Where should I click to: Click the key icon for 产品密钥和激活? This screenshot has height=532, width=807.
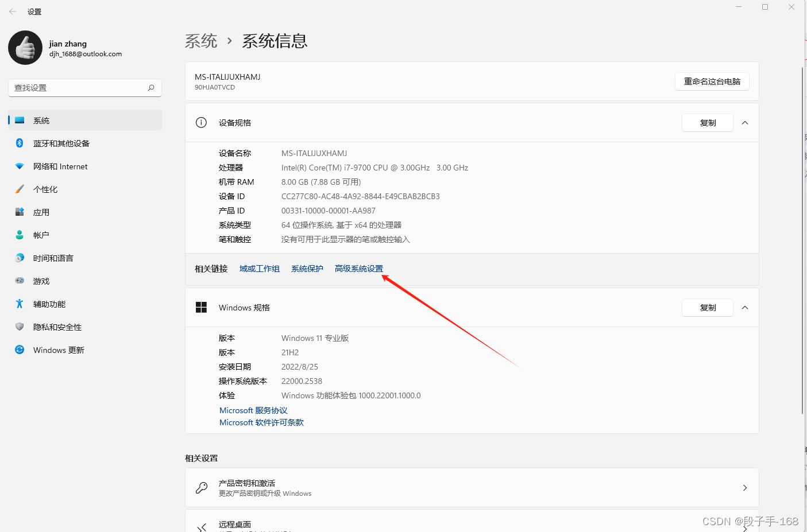201,488
